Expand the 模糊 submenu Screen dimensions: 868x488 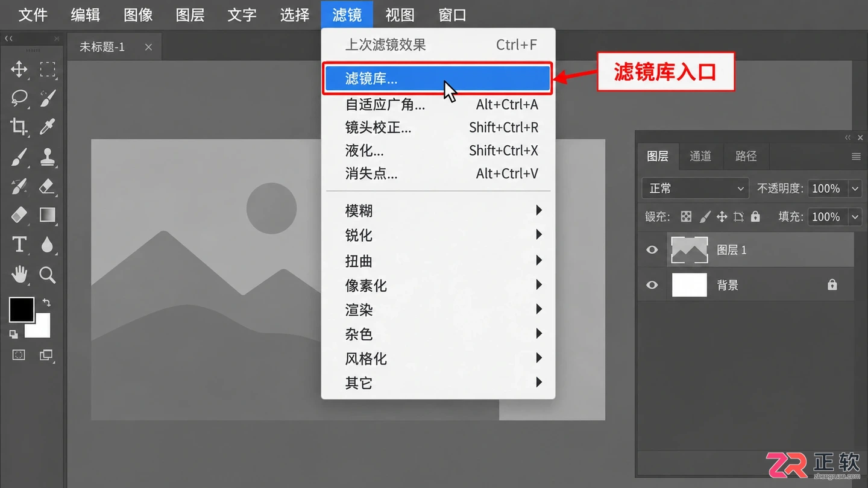point(438,210)
